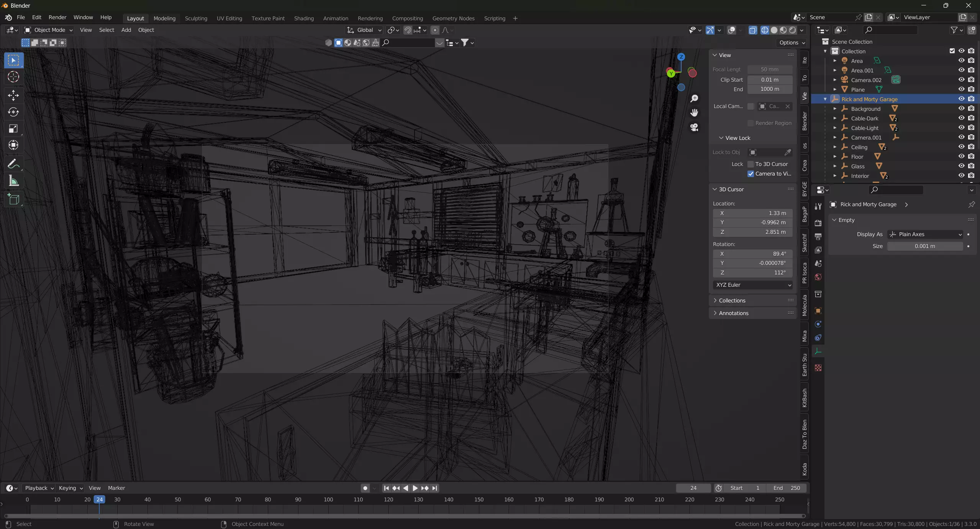Open Display As Plain Axes dropdown
Image resolution: width=980 pixels, height=529 pixels.
(x=925, y=234)
